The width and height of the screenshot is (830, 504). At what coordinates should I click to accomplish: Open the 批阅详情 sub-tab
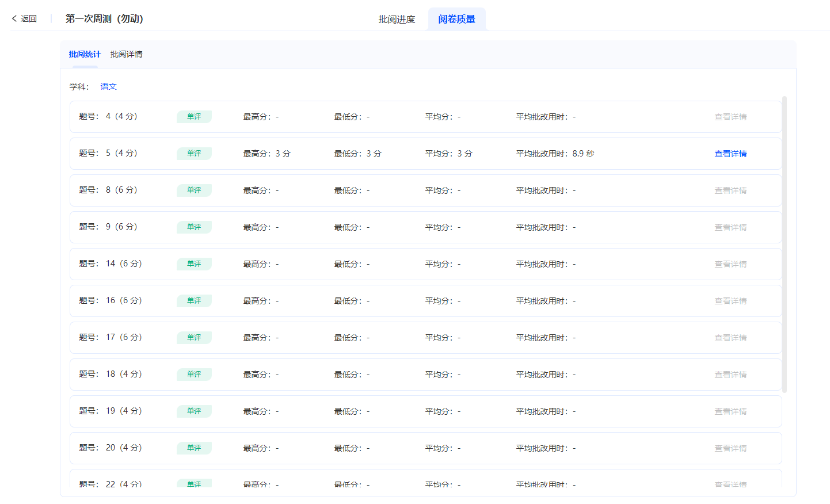coord(126,54)
